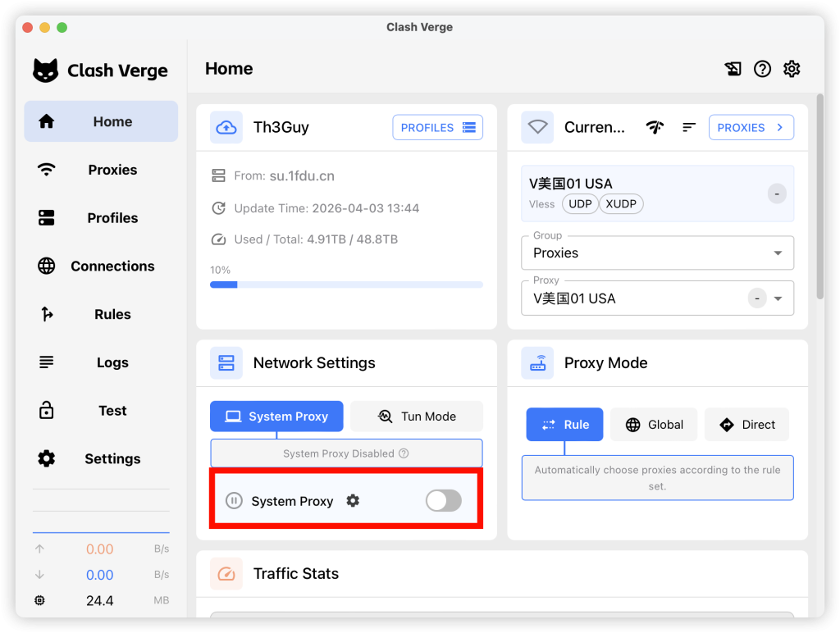Click the settings gear icon in header

791,69
